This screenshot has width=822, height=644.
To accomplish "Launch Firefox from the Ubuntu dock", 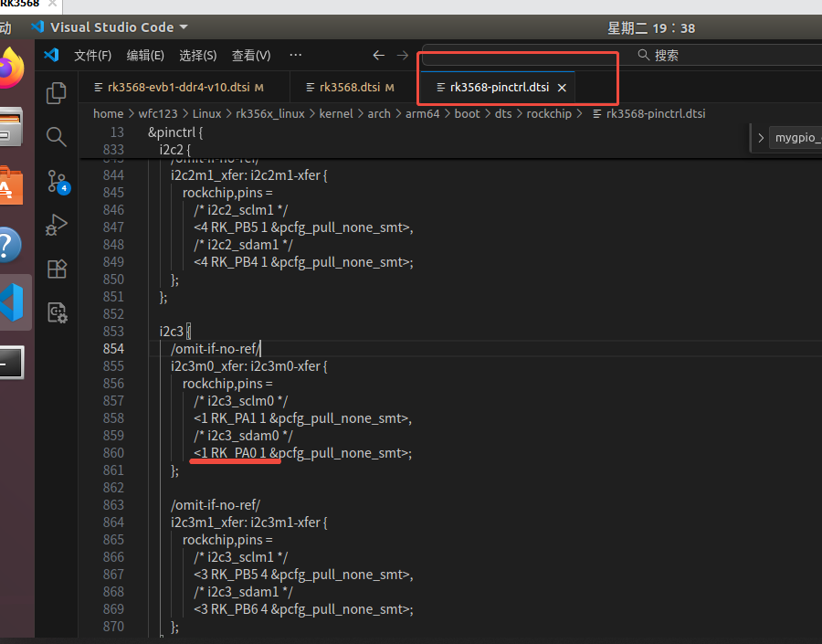I will [12, 69].
